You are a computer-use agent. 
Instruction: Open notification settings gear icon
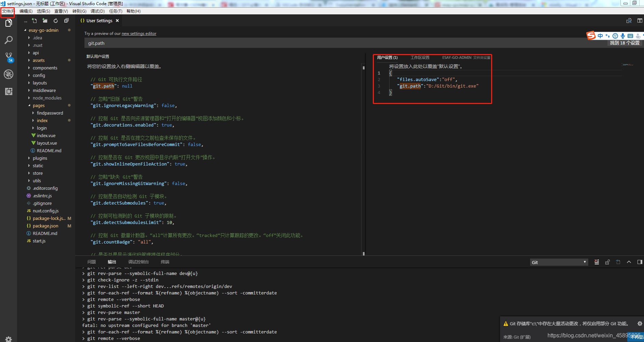pos(640,324)
